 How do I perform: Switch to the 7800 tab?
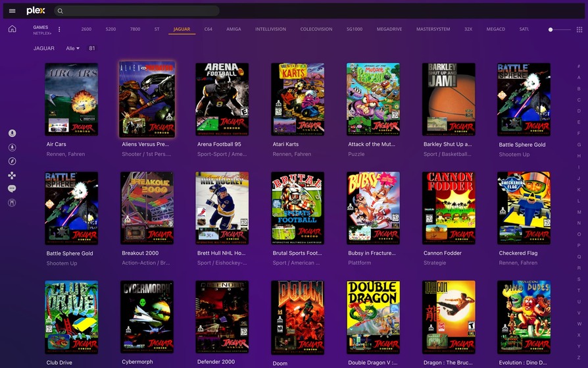click(x=135, y=29)
